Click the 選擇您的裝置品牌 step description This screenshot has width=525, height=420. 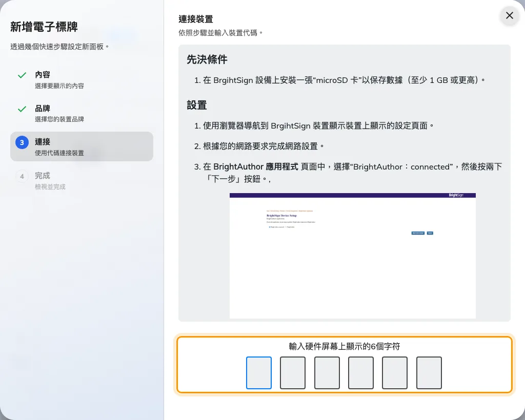(59, 119)
